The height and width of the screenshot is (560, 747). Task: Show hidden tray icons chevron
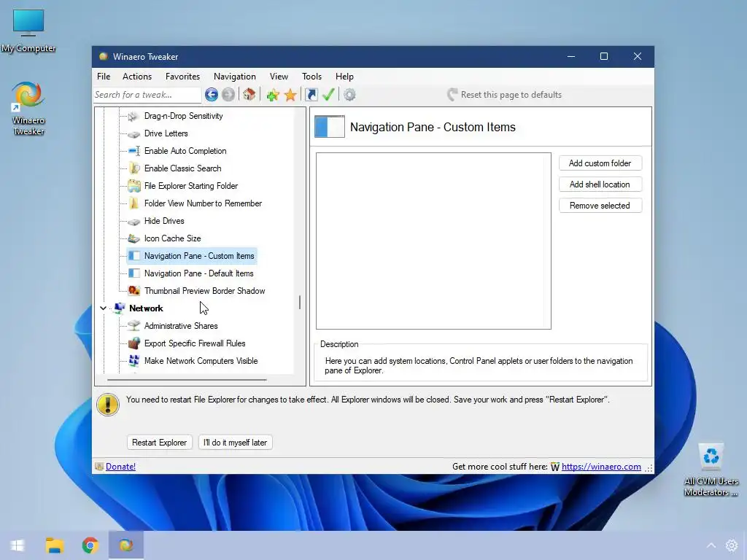tap(711, 545)
